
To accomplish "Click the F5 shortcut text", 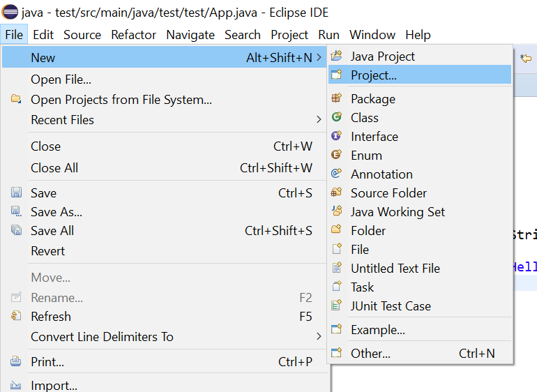I will click(305, 317).
